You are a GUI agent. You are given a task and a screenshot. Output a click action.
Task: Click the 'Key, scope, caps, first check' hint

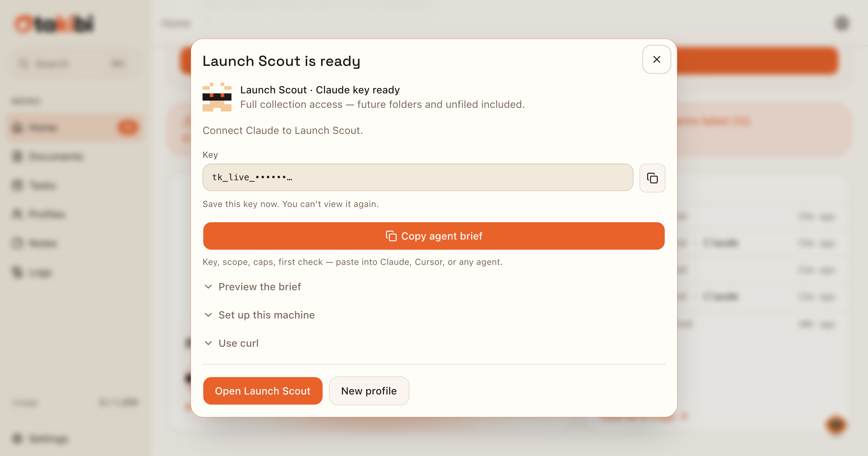352,262
